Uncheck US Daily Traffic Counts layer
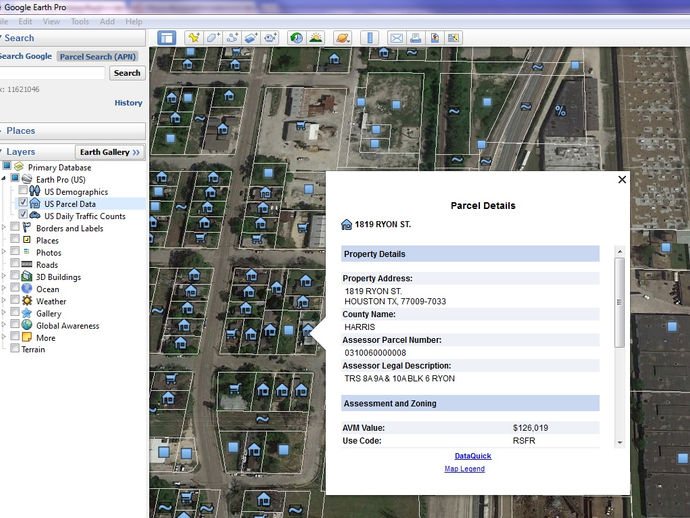This screenshot has width=690, height=518. point(23,214)
